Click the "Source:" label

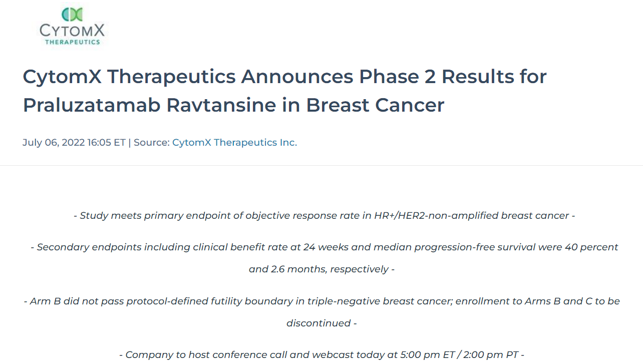(152, 142)
